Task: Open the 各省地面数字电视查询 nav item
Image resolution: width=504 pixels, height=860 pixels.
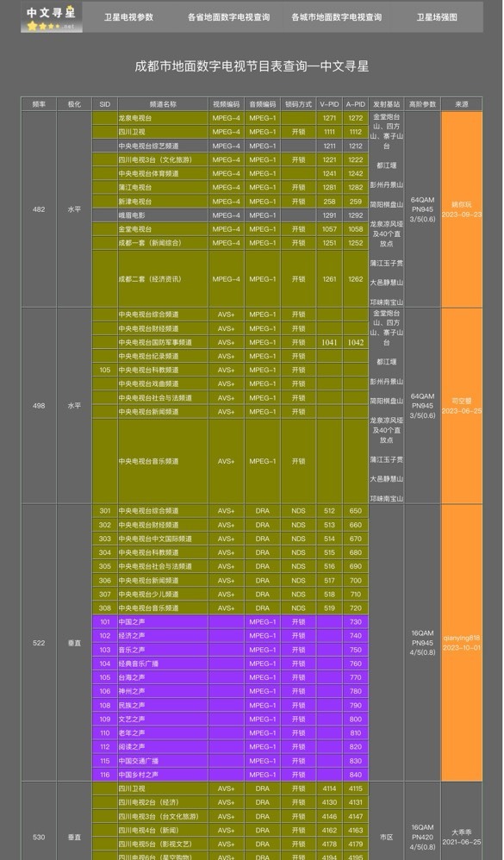Action: tap(228, 17)
